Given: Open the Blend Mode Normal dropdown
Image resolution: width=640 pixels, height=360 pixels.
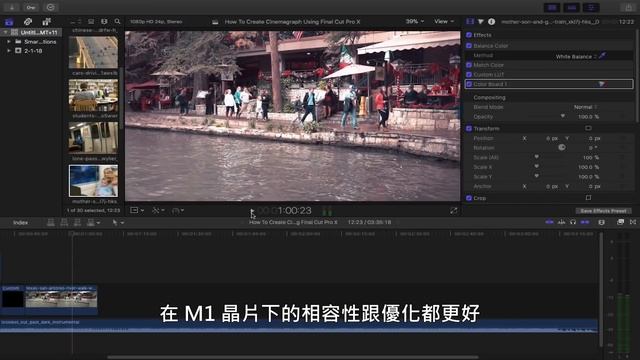Looking at the screenshot, I should (x=585, y=107).
